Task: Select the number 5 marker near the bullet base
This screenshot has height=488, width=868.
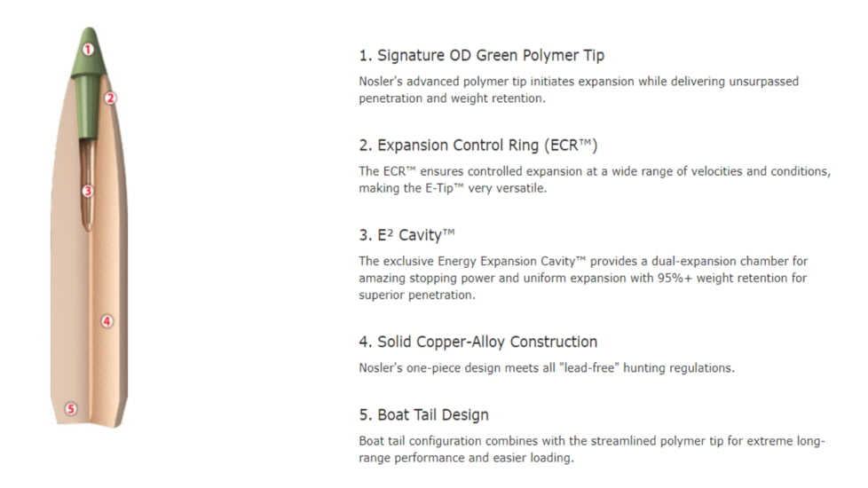Action: click(x=71, y=409)
